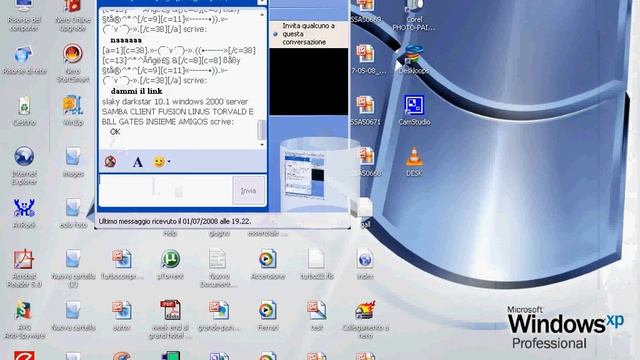Select the test presentation file
The width and height of the screenshot is (640, 360).
316,316
